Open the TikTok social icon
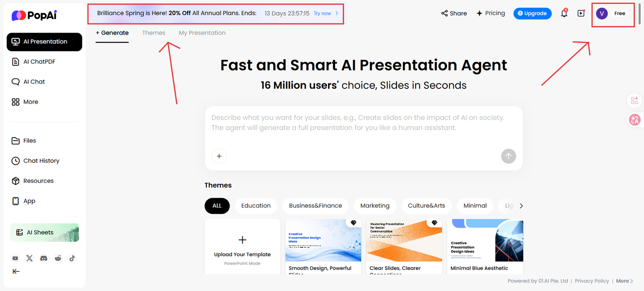The image size is (644, 291). coord(72,258)
